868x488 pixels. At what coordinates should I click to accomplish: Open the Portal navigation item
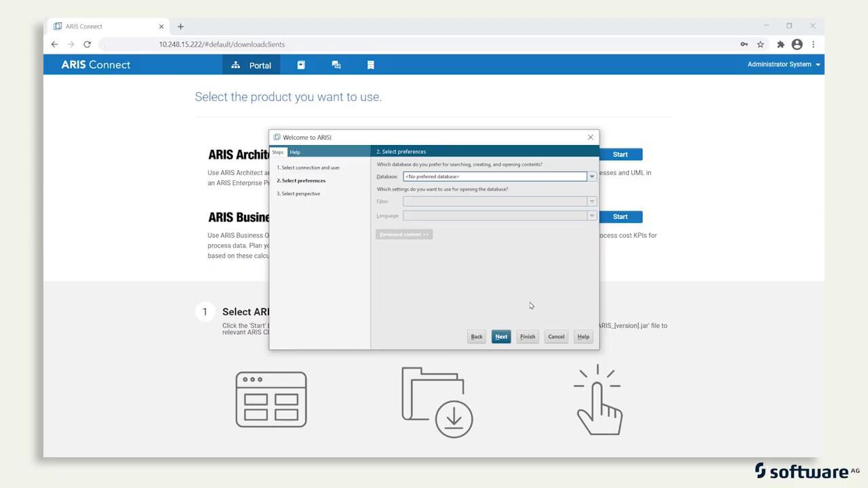point(251,65)
